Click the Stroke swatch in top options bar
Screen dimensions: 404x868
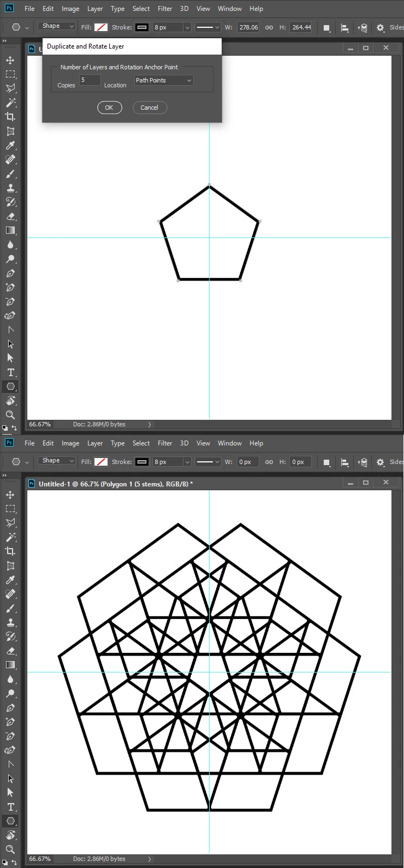click(142, 27)
